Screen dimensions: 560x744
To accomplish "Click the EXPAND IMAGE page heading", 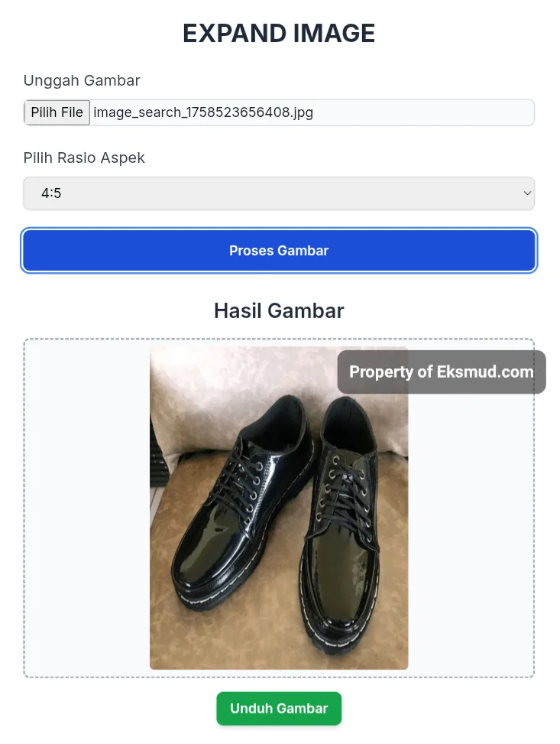I will (279, 33).
